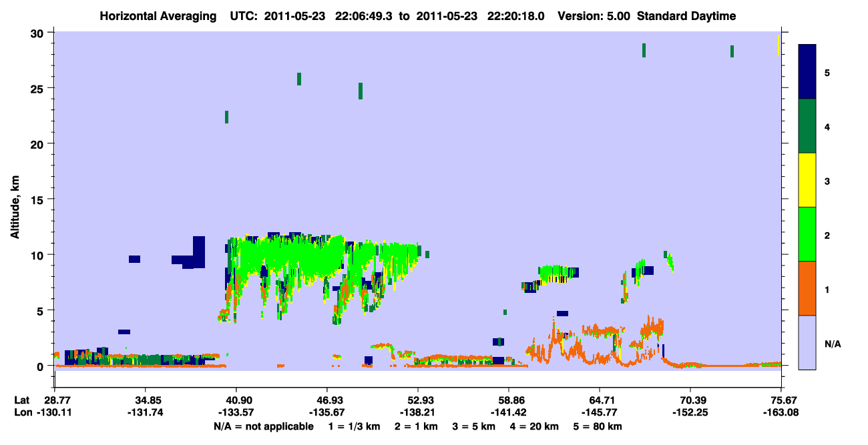
Task: Click the "N/A = not applicable" legend text
Action: tap(264, 426)
